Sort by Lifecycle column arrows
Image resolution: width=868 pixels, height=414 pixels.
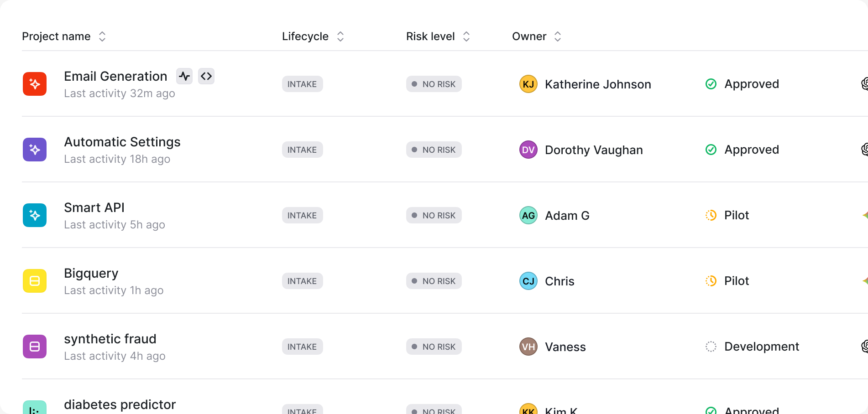click(340, 36)
